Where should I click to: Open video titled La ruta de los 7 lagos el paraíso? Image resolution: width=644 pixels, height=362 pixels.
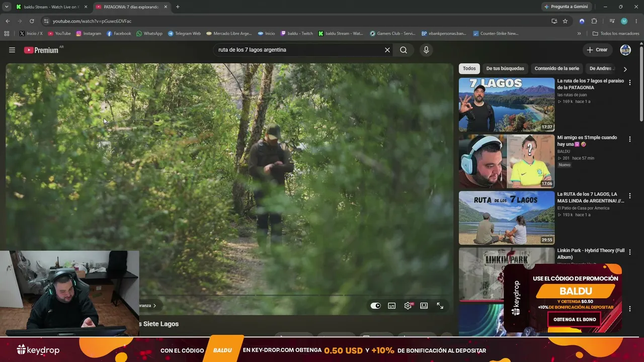(591, 84)
